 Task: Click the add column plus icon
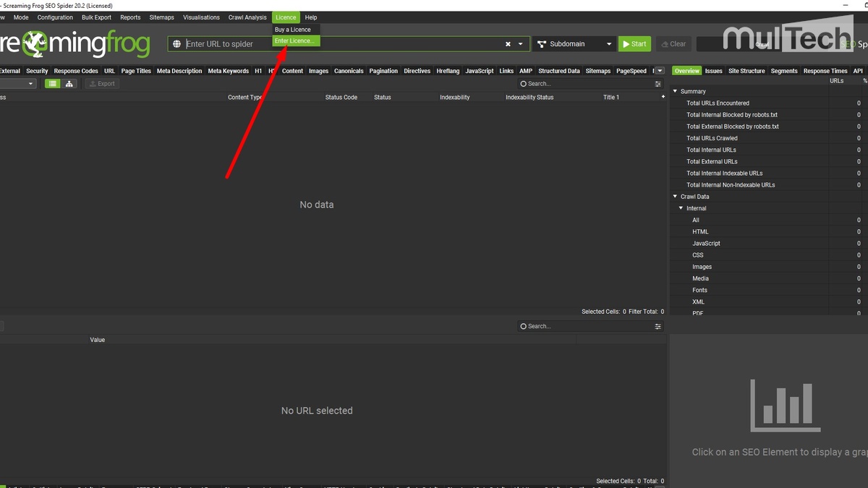pos(663,97)
